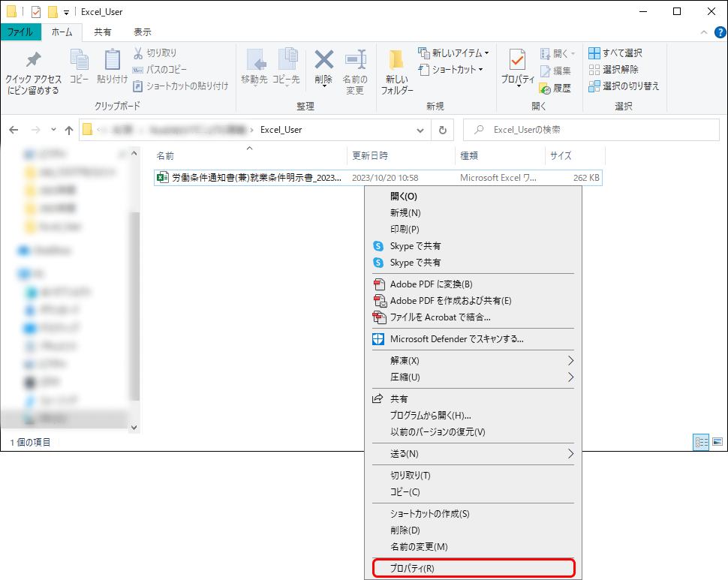Open the Share (共有) ribbon tab
The height and width of the screenshot is (580, 728).
103,32
